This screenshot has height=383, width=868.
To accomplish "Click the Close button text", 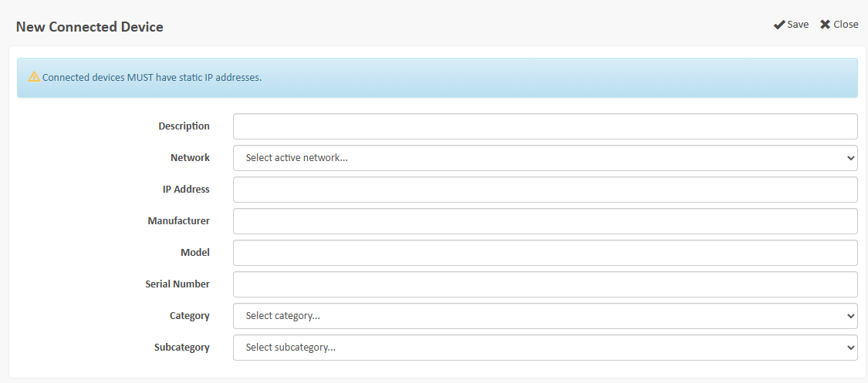I will point(846,25).
